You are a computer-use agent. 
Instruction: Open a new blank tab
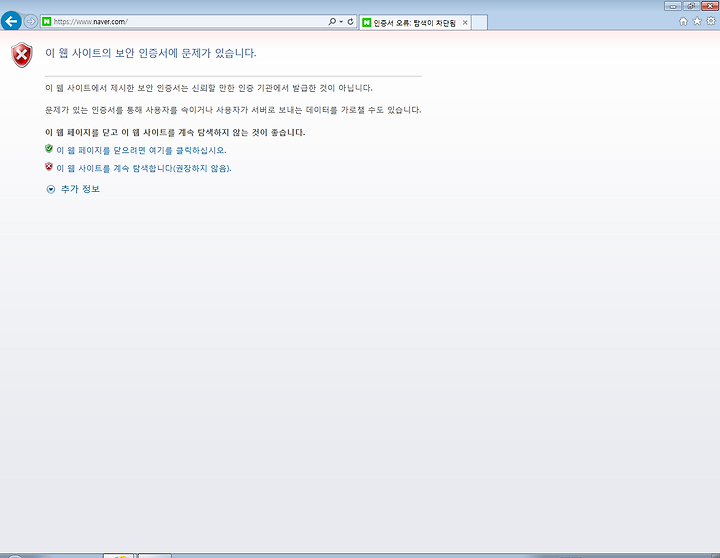tap(479, 23)
